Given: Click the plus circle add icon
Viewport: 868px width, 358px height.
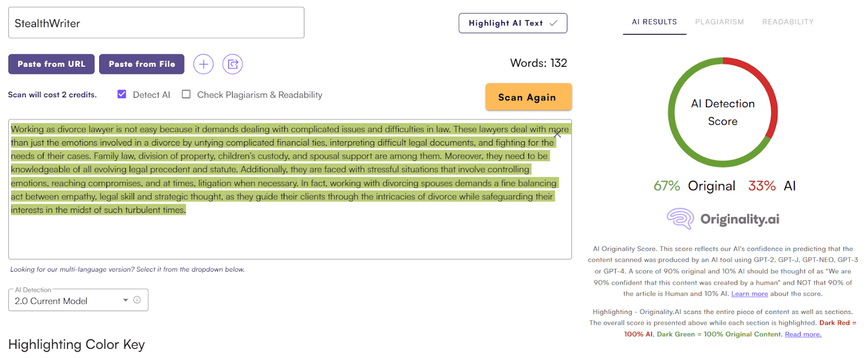Looking at the screenshot, I should coord(203,64).
